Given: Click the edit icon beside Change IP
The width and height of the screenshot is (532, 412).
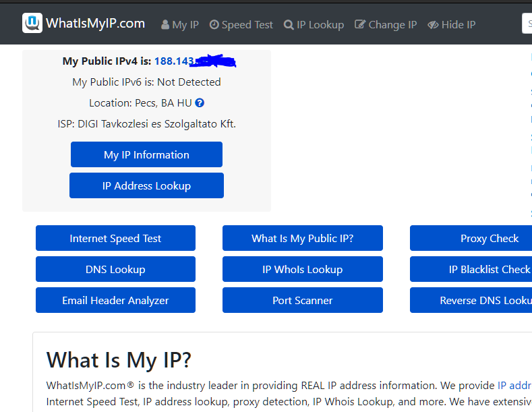Looking at the screenshot, I should [x=360, y=25].
